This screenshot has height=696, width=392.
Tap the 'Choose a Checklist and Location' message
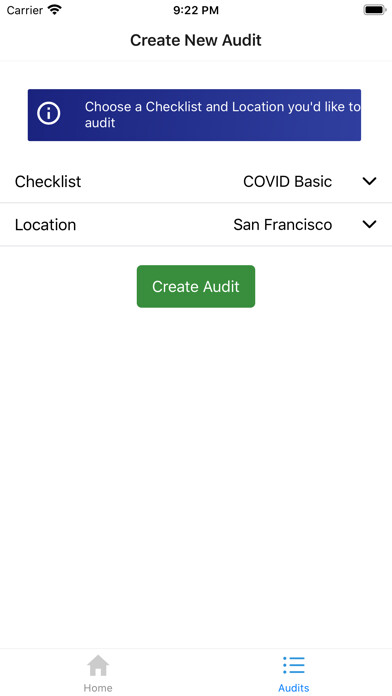[222, 115]
